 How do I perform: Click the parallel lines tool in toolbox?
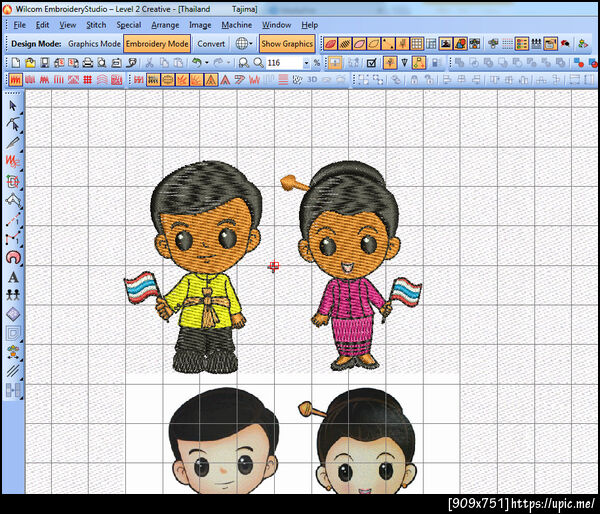(x=13, y=371)
